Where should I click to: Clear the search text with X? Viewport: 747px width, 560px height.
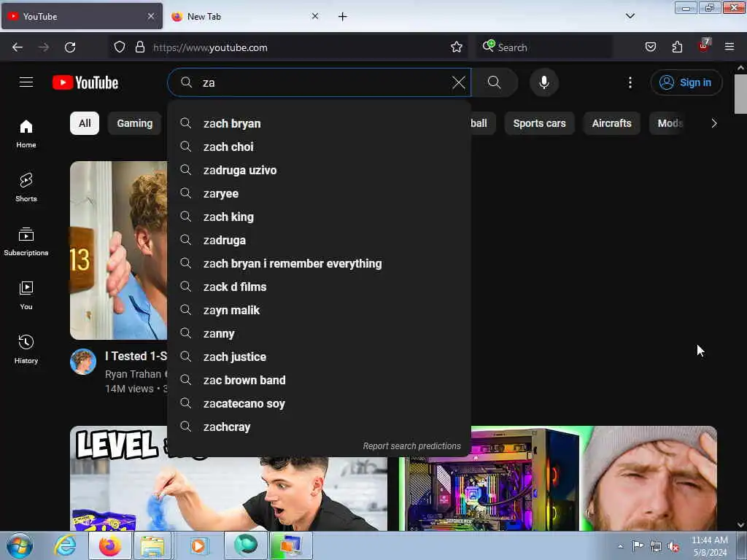pos(458,82)
